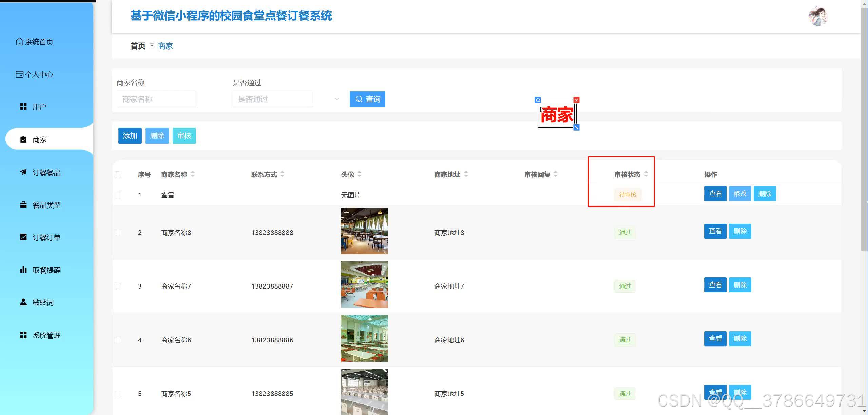
Task: Click 首页 in the breadcrumb
Action: point(137,46)
